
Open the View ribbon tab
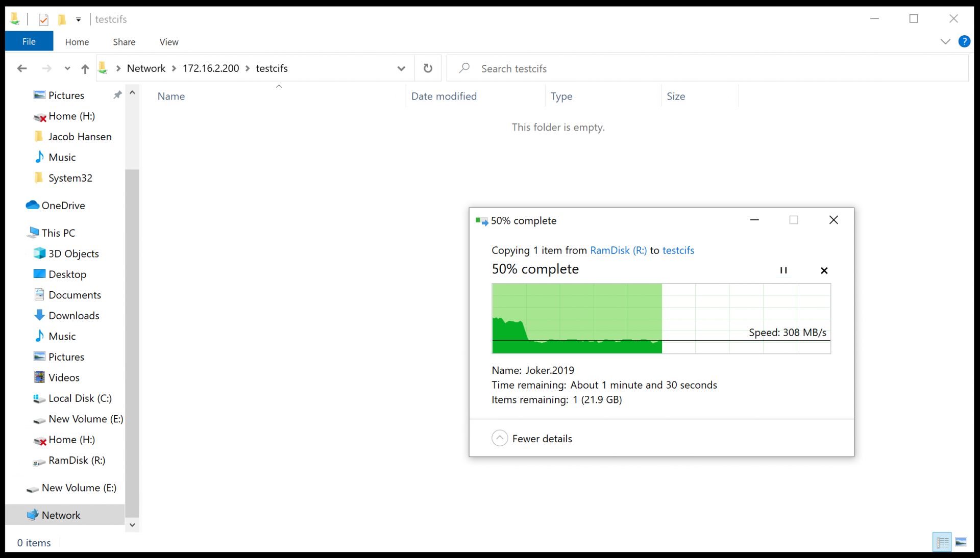click(x=169, y=42)
